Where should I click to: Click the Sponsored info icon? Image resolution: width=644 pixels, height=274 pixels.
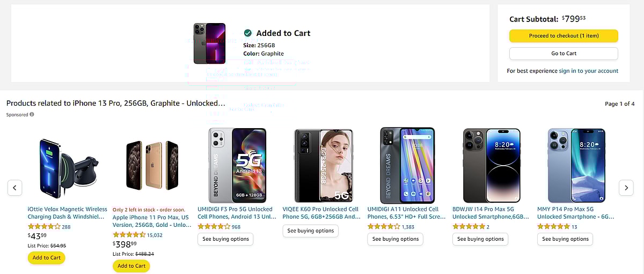32,114
